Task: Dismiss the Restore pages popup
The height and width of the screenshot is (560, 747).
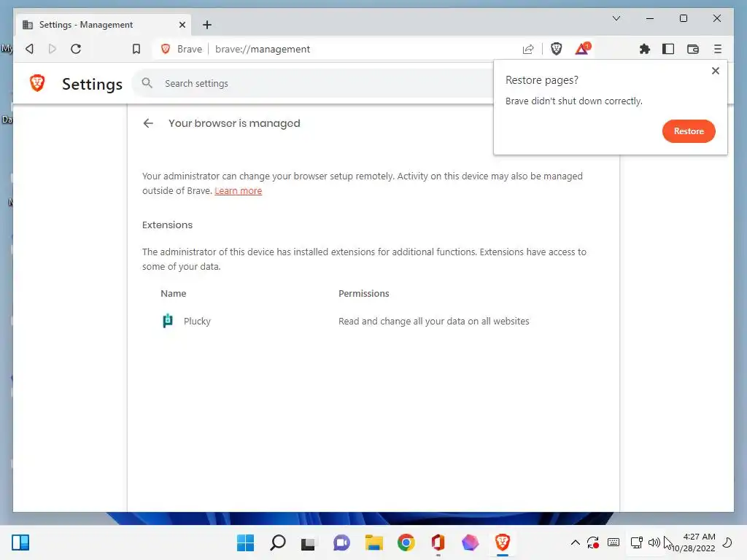Action: [x=715, y=71]
